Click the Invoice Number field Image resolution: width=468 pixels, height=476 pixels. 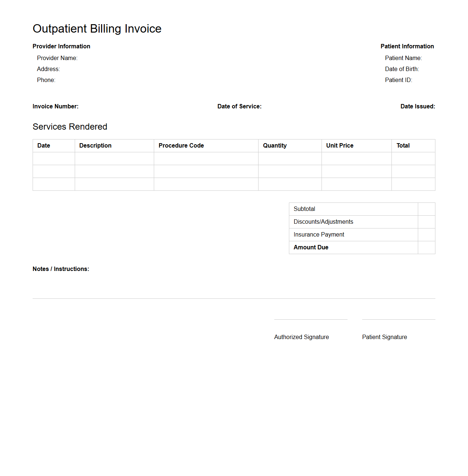56,106
